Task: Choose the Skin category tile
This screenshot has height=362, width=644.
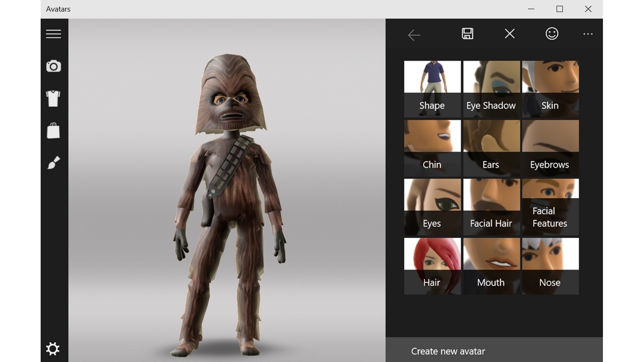Action: click(550, 88)
